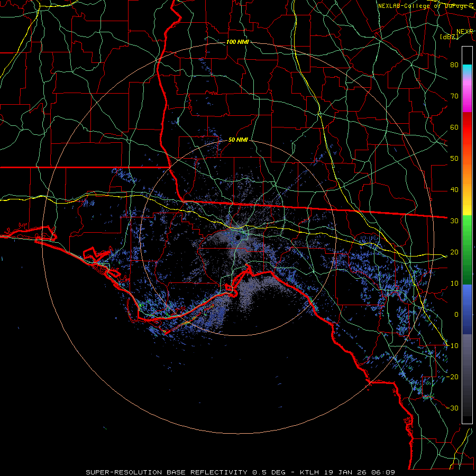Click the [dBZ] unit label
Image resolution: width=476 pixels, height=476 pixels.
(x=449, y=36)
